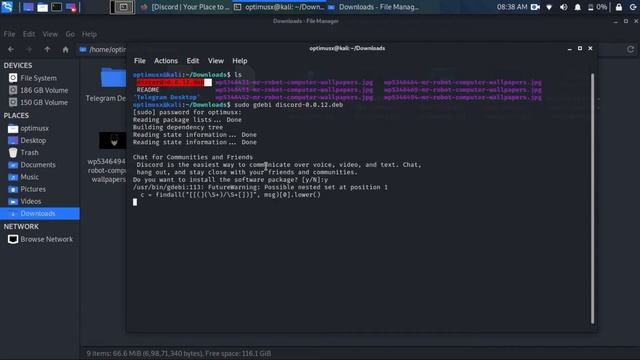Click the battery 0% indicator
This screenshot has height=360, width=640.
click(x=597, y=7)
